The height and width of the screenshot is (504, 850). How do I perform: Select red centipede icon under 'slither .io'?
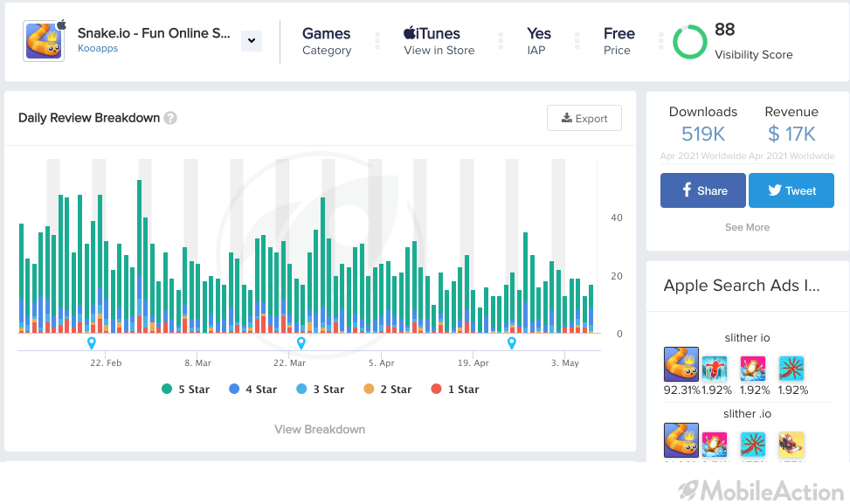[x=753, y=445]
